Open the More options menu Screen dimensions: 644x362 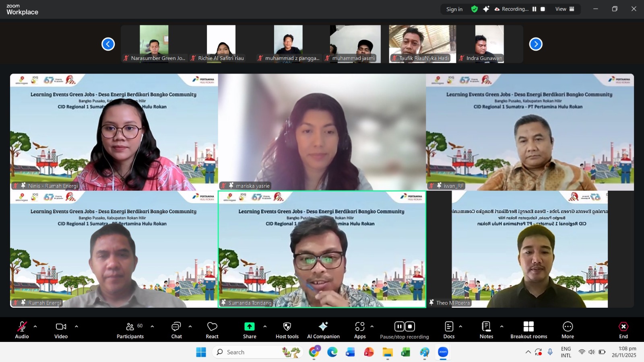point(568,330)
